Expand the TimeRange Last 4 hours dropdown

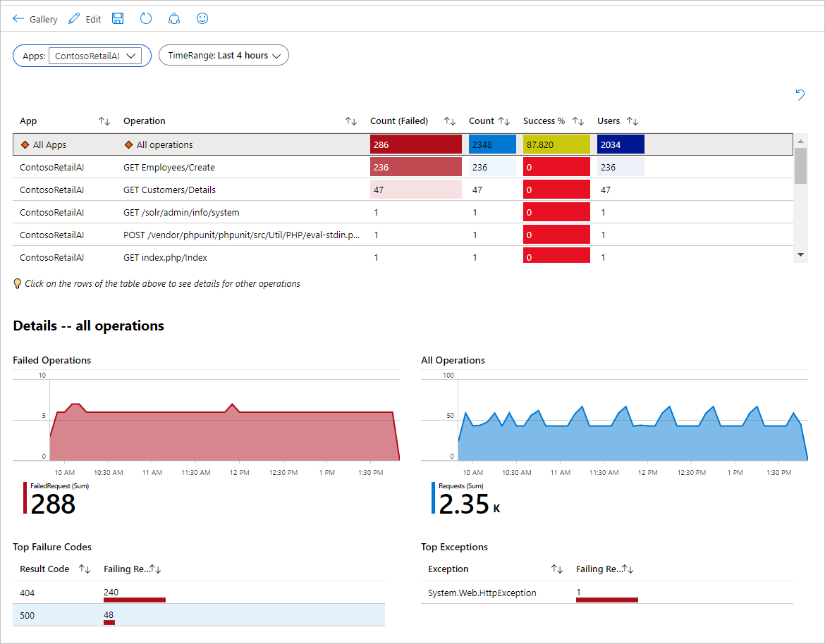click(224, 56)
